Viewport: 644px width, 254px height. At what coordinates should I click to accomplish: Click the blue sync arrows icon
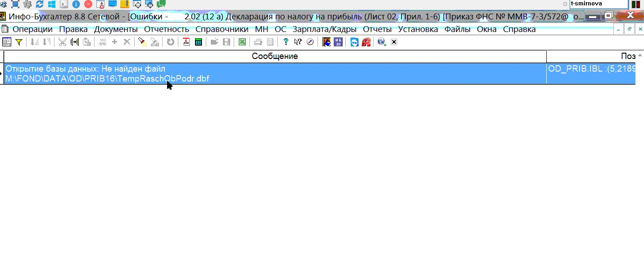click(x=40, y=5)
